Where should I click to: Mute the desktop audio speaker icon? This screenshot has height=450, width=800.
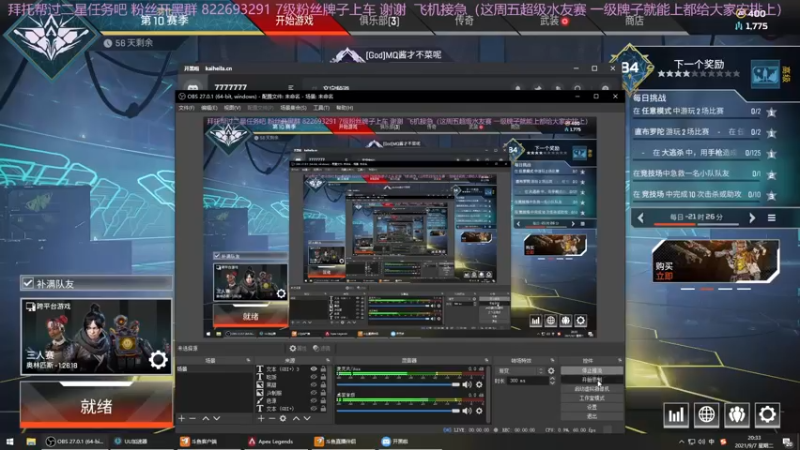click(x=466, y=411)
